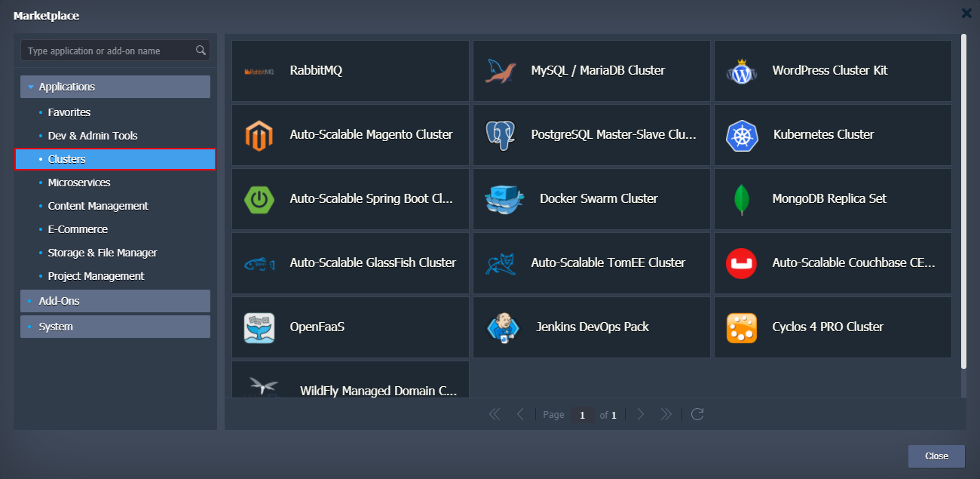Image resolution: width=980 pixels, height=479 pixels.
Task: Click the PostgreSQL elephant icon
Action: pyautogui.click(x=501, y=135)
